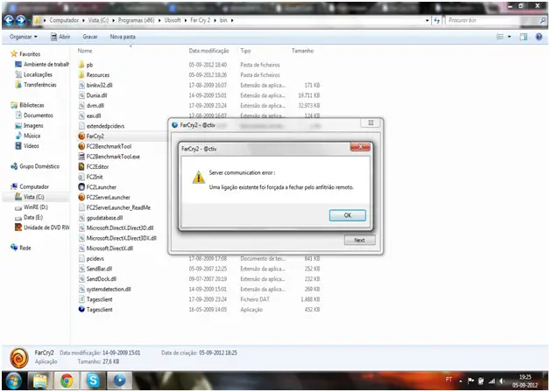Open the address bar history dropdown
Image resolution: width=551 pixels, height=392 pixels.
[427, 20]
